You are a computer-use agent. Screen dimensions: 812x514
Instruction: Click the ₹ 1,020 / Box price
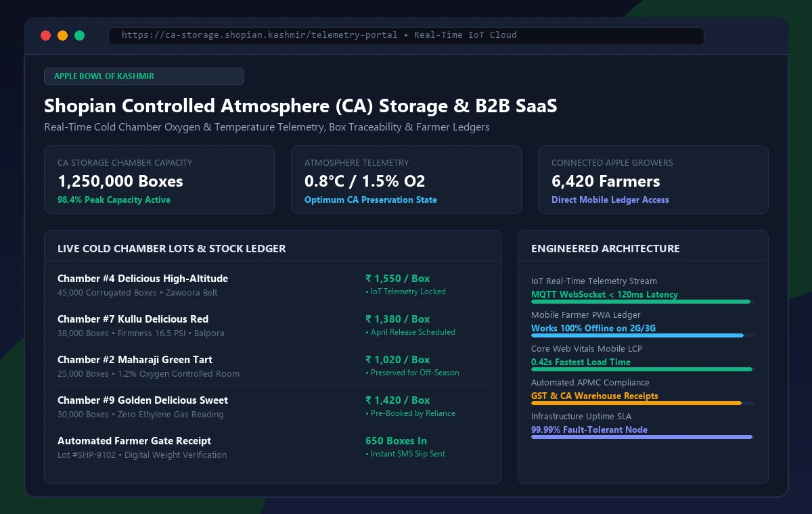pos(398,360)
